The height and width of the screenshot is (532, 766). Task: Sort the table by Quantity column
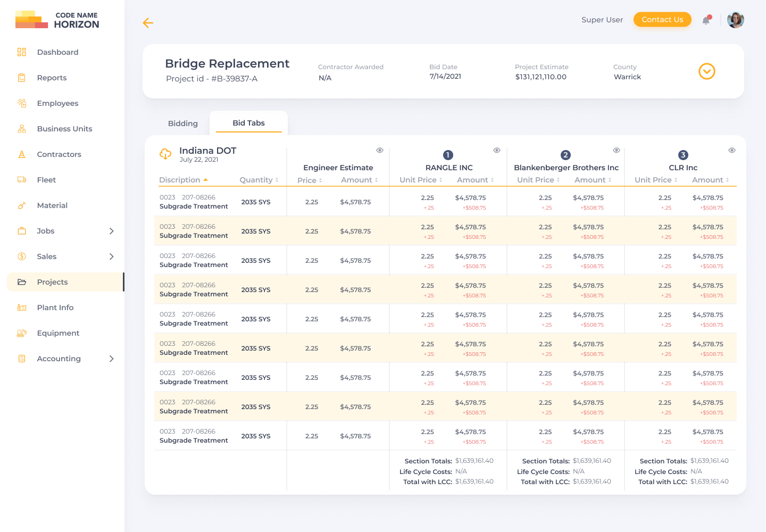[259, 180]
